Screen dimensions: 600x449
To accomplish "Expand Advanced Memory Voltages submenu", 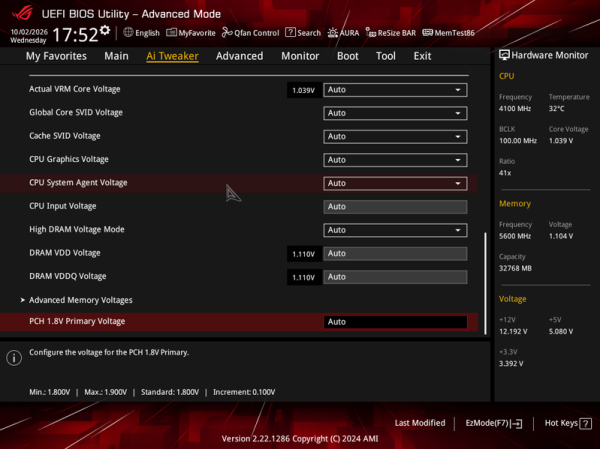I will [x=81, y=300].
